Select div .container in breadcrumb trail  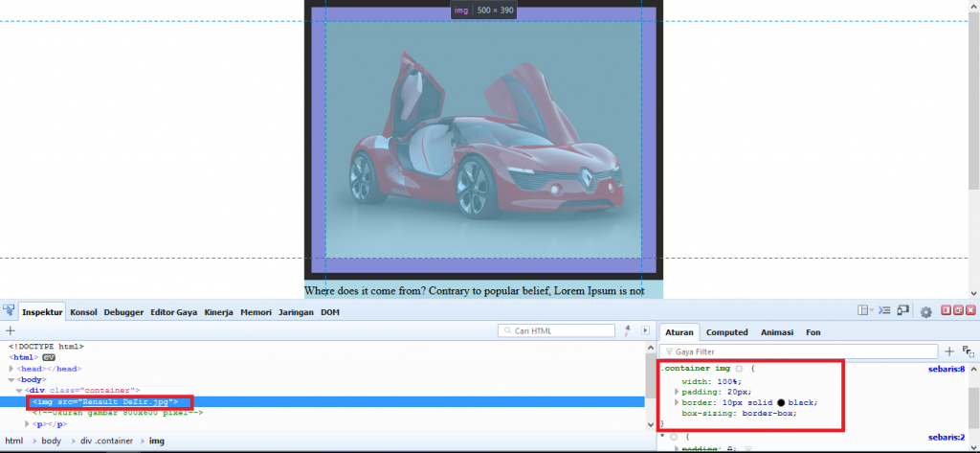pos(107,441)
